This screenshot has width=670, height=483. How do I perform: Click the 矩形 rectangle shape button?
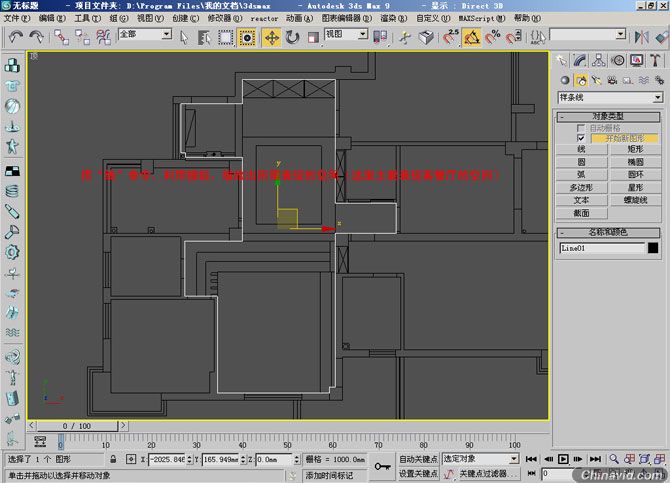635,149
